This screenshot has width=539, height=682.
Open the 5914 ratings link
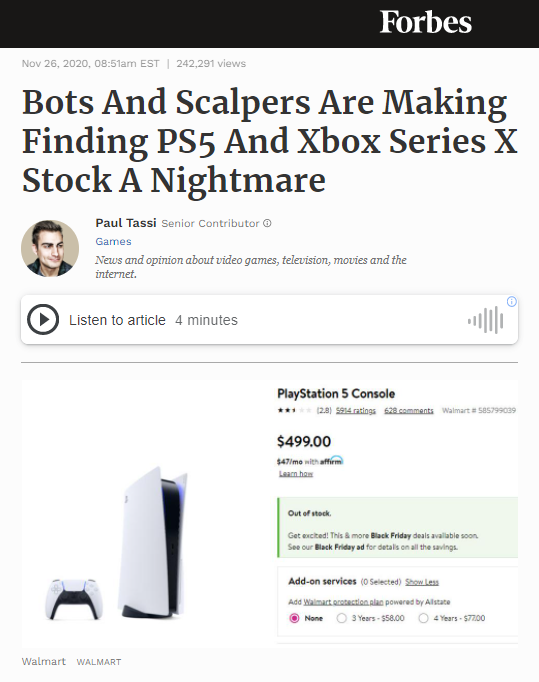pyautogui.click(x=355, y=410)
